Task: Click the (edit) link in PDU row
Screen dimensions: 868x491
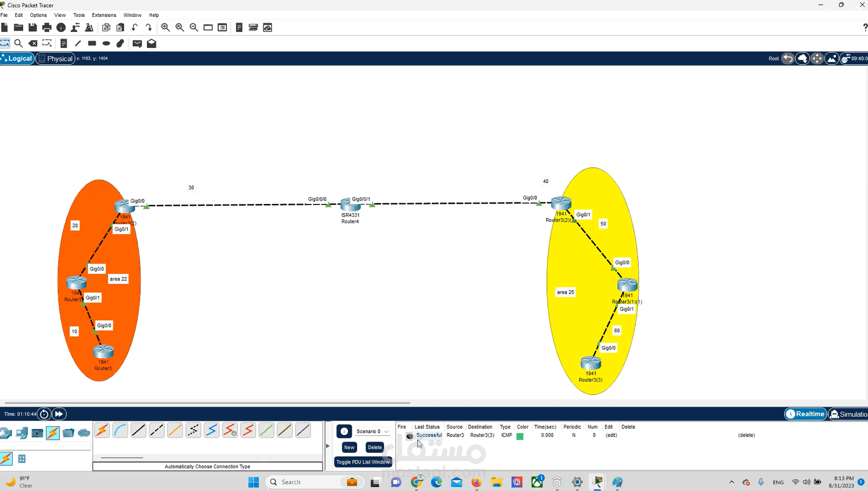Action: tap(611, 435)
